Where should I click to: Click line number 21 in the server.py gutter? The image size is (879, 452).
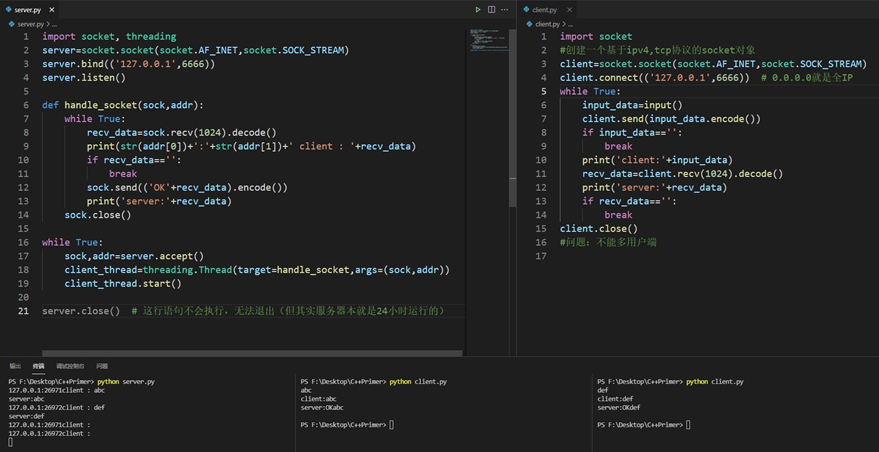click(x=23, y=311)
